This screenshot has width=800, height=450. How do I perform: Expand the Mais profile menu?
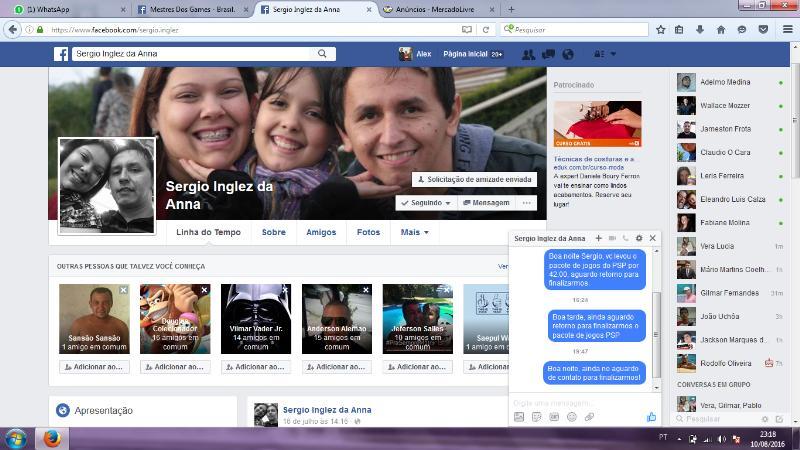click(414, 232)
